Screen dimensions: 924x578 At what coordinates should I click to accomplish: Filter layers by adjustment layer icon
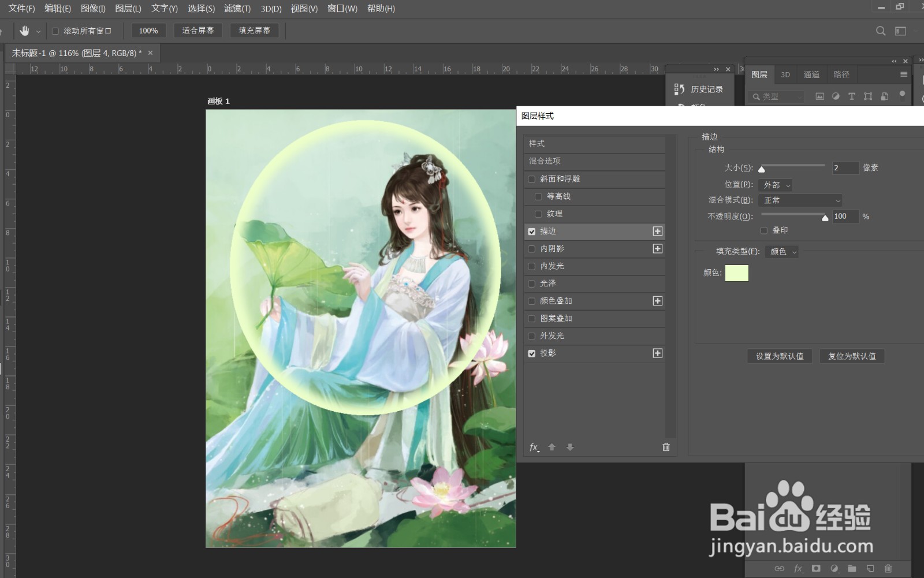(836, 96)
